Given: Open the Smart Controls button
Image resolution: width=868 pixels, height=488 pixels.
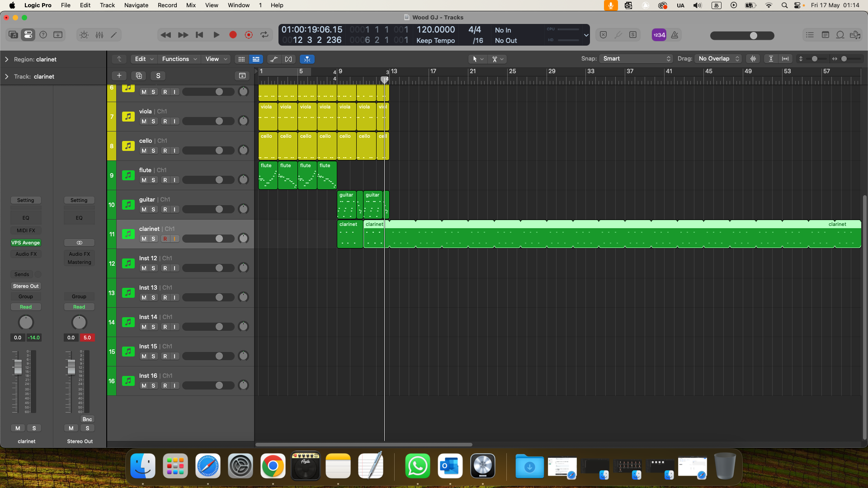Looking at the screenshot, I should [x=84, y=35].
